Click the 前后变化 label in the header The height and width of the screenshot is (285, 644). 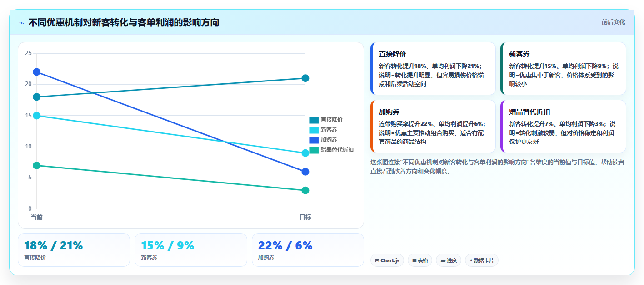coord(613,22)
